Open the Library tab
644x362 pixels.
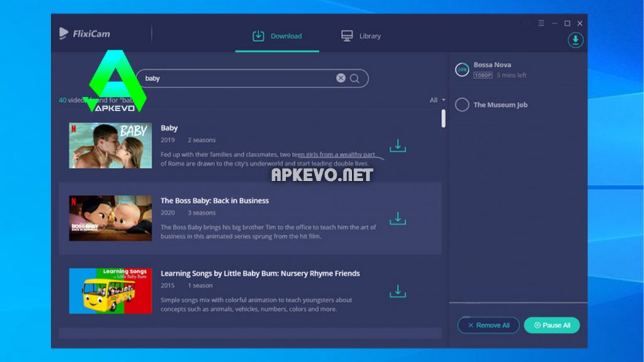pos(361,36)
